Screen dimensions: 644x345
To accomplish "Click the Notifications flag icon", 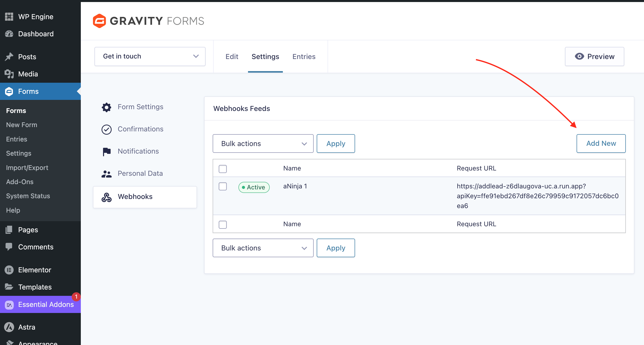I will (x=106, y=152).
